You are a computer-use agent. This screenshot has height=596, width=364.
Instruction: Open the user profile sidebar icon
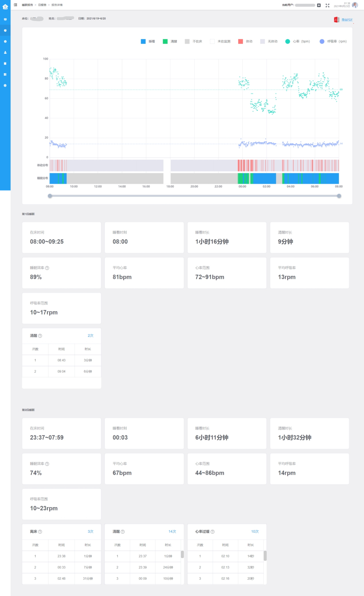coord(5,52)
